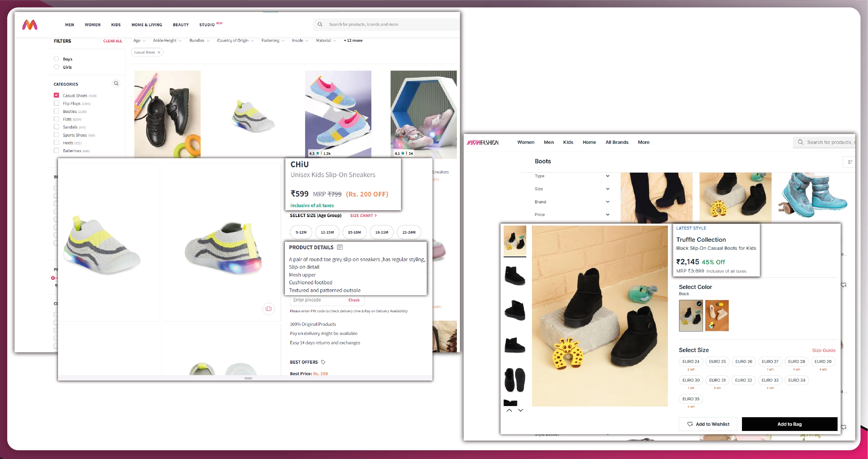The width and height of the screenshot is (868, 459).
Task: Click the Myntra logo
Action: [30, 25]
